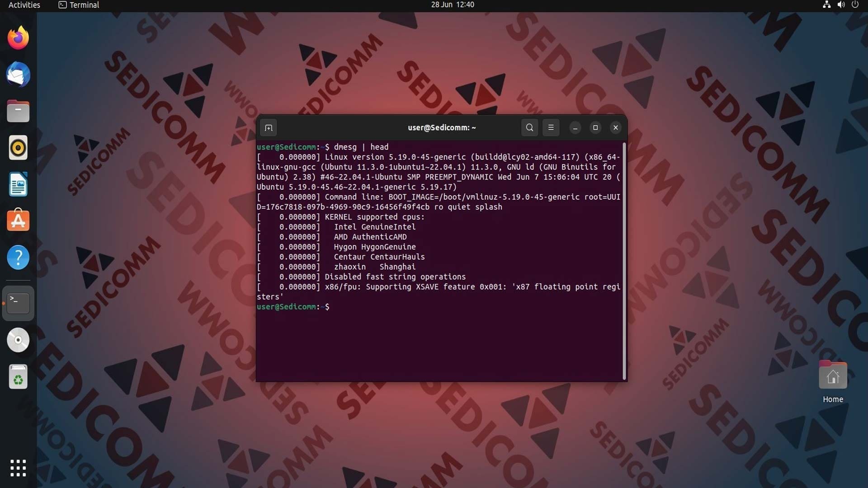The width and height of the screenshot is (868, 488).
Task: Open the clock showing 28 Jun 12:40
Action: coord(453,5)
